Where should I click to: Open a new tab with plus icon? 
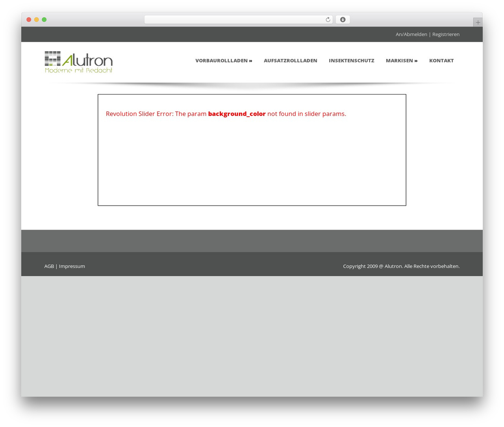(x=478, y=22)
